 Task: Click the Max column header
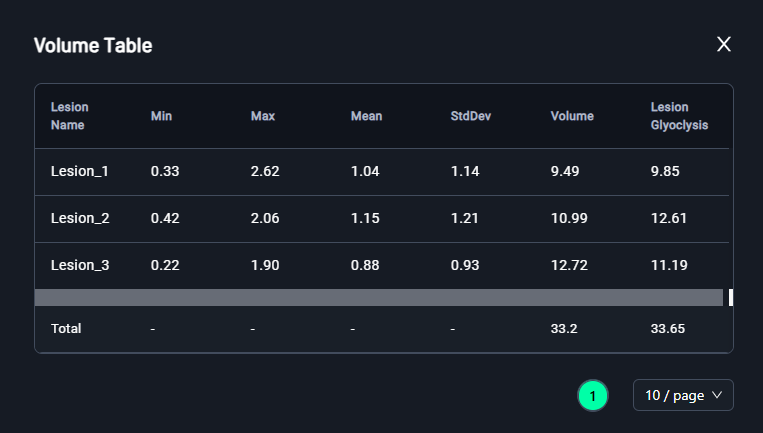click(263, 116)
